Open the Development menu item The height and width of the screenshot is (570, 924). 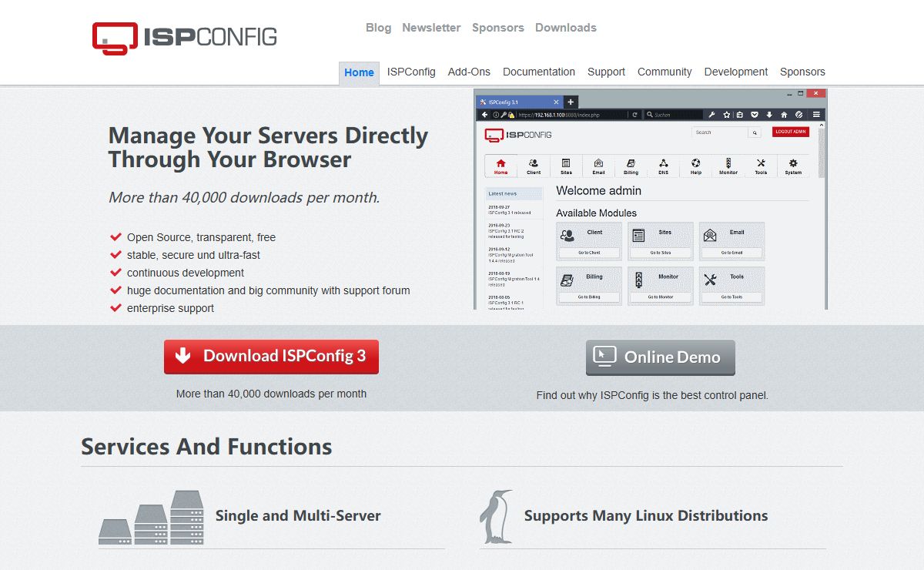(x=736, y=72)
